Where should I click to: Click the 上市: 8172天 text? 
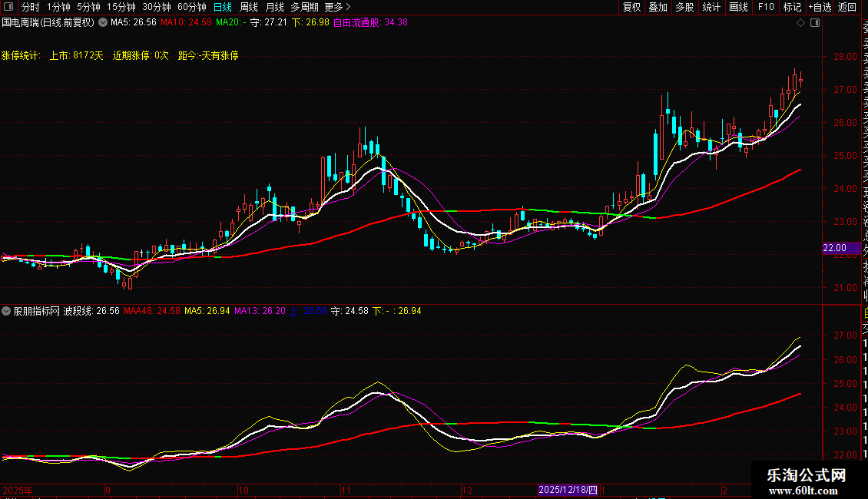click(76, 55)
